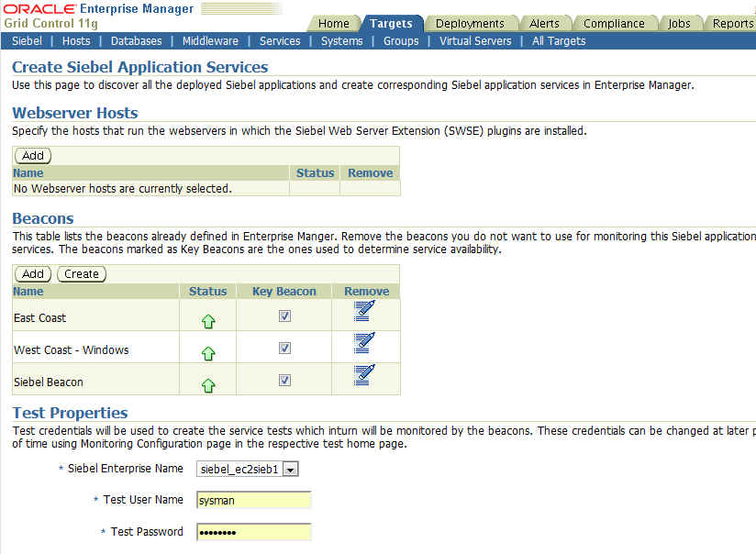
Task: Focus the Test Password field
Action: [253, 532]
